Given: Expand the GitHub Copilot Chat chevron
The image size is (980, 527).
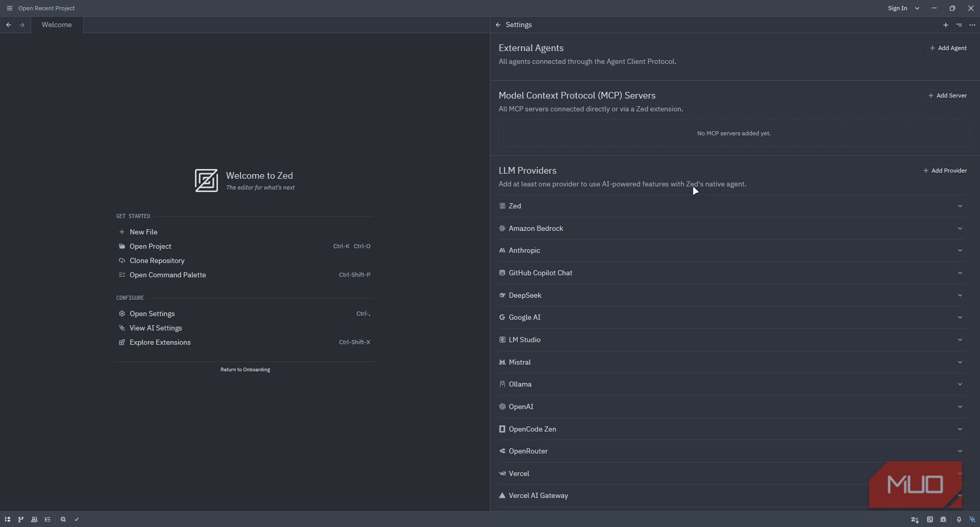Looking at the screenshot, I should (x=960, y=273).
